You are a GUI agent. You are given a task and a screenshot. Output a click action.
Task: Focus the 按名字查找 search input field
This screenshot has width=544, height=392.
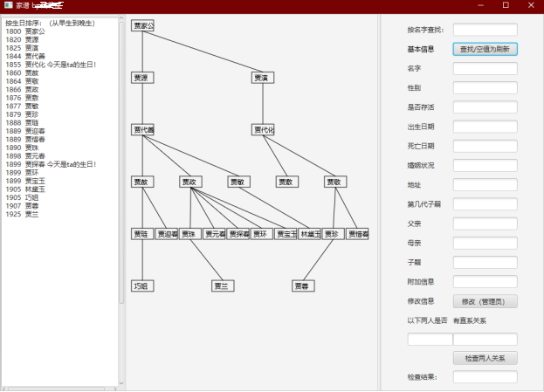coord(485,30)
